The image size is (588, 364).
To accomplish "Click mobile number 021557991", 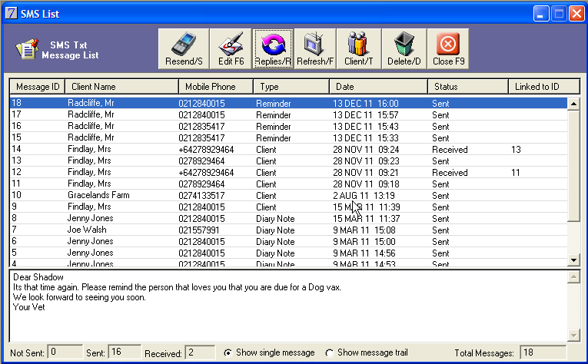I will coord(199,230).
